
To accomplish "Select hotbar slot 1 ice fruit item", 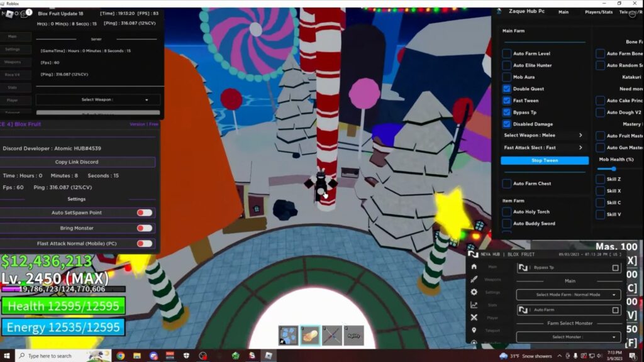I will [x=288, y=336].
